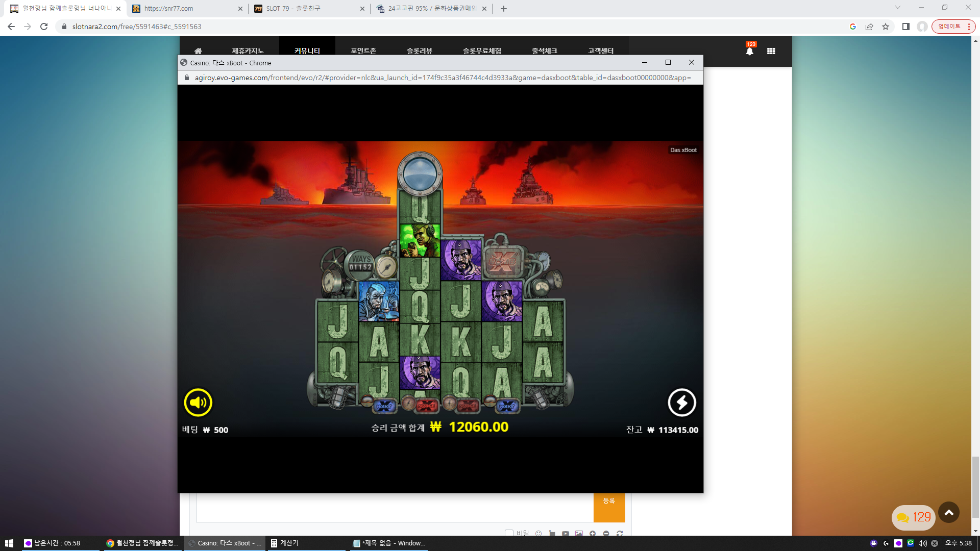Open the 계산기 calculator in the taskbar

click(x=306, y=543)
